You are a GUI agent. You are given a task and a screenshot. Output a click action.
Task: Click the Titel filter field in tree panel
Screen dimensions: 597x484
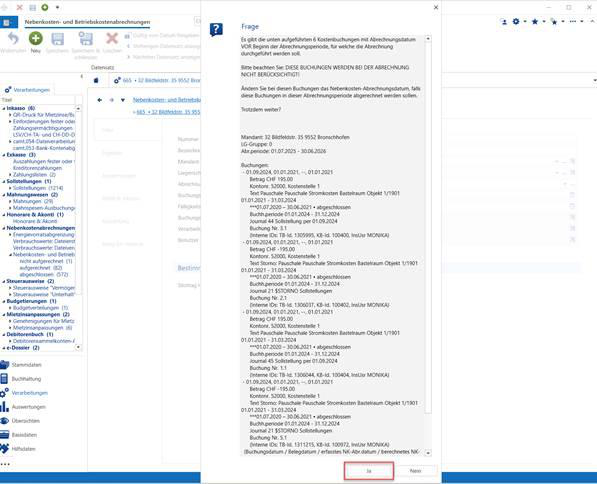tap(37, 100)
